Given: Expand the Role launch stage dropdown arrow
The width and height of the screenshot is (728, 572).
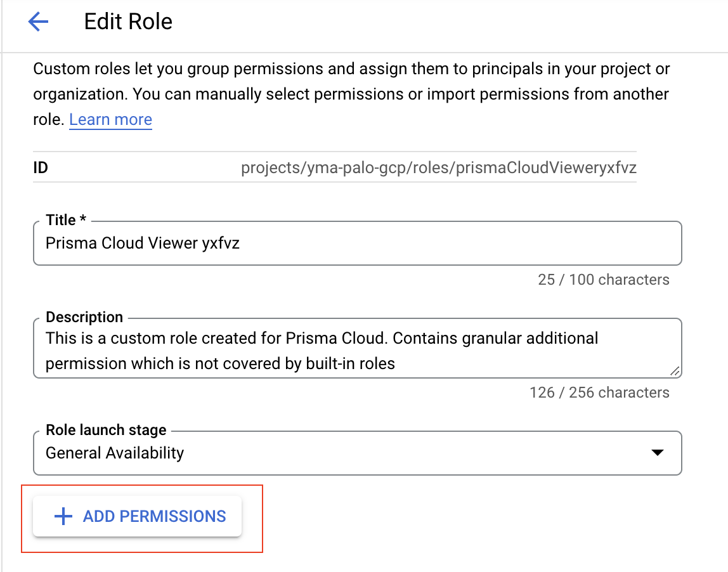Looking at the screenshot, I should pyautogui.click(x=658, y=453).
